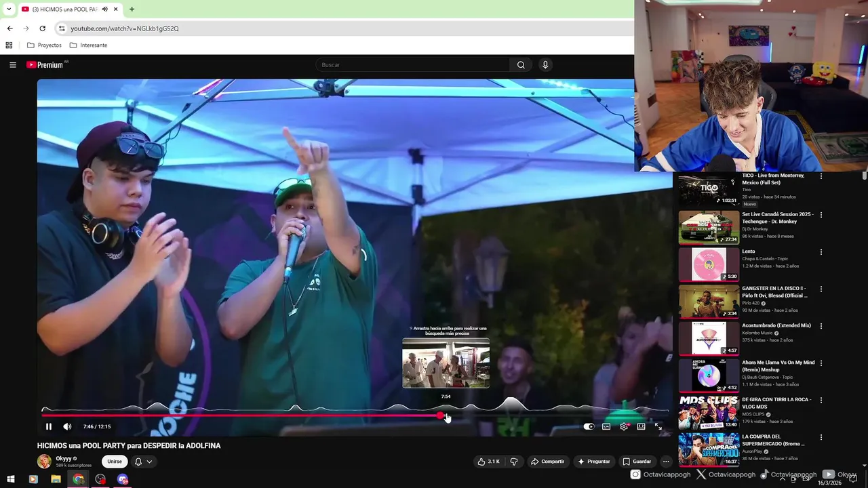
Task: Open the Interesante bookmark folder
Action: (88, 45)
